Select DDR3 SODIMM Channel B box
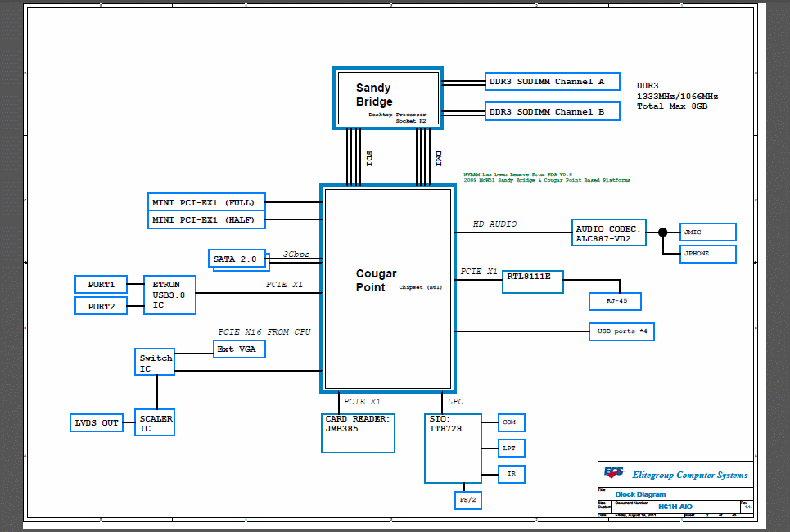 tap(546, 111)
